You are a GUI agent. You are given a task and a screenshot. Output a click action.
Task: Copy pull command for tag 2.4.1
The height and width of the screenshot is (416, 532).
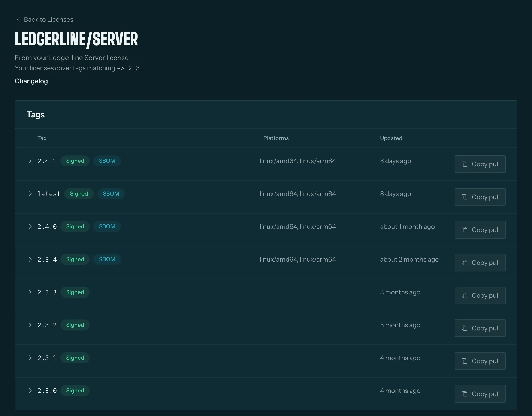480,164
